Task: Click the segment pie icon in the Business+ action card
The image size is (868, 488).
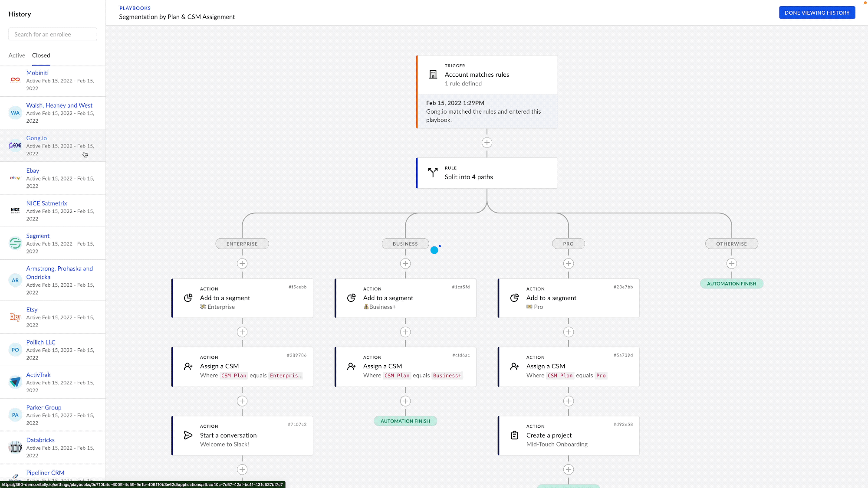Action: [x=351, y=298]
